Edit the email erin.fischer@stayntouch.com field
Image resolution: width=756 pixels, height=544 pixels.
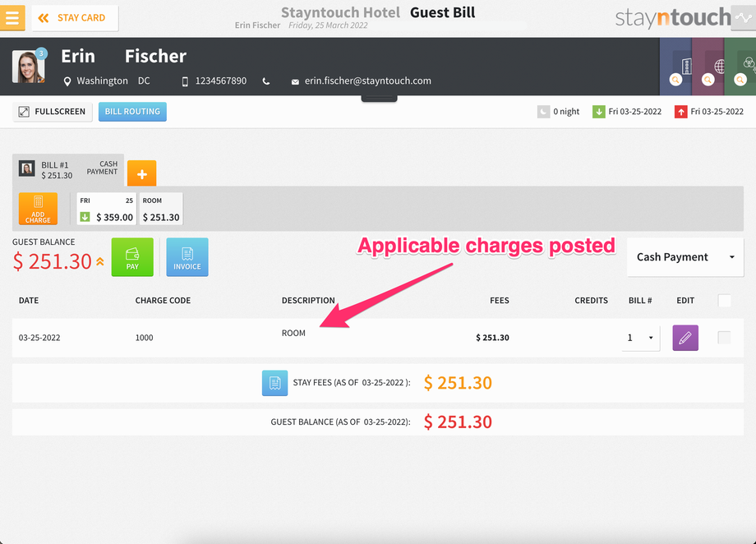[368, 81]
